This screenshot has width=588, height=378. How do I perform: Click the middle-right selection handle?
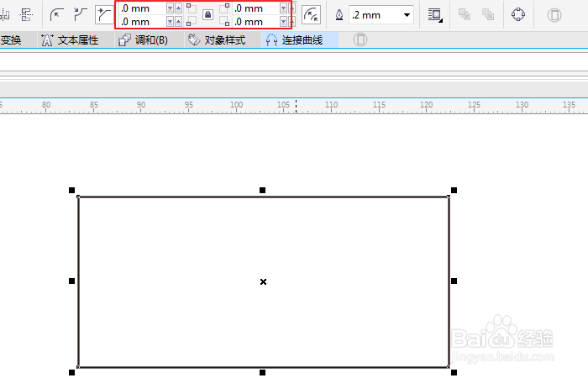click(x=454, y=281)
